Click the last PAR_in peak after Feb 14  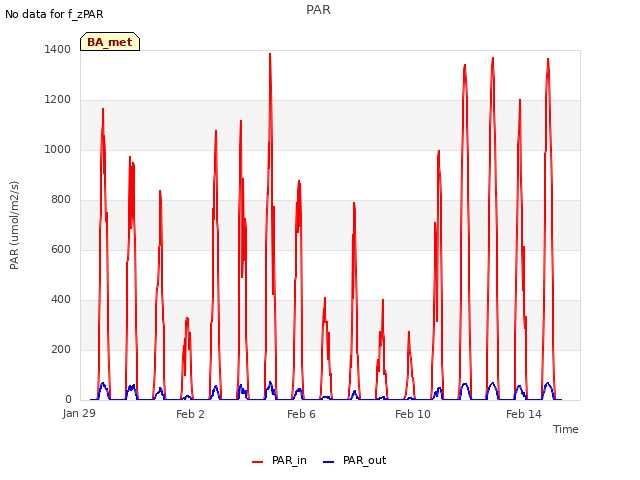click(548, 60)
